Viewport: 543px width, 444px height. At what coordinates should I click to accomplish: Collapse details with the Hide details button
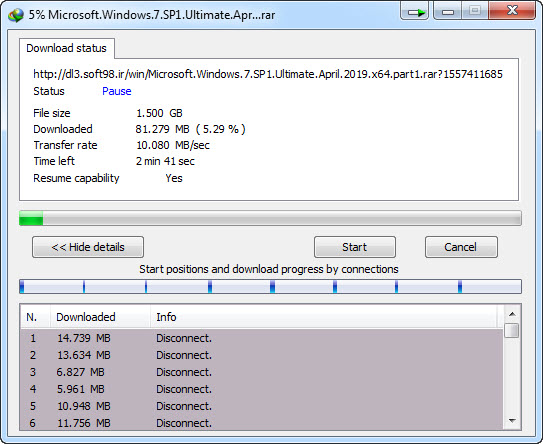coord(88,247)
